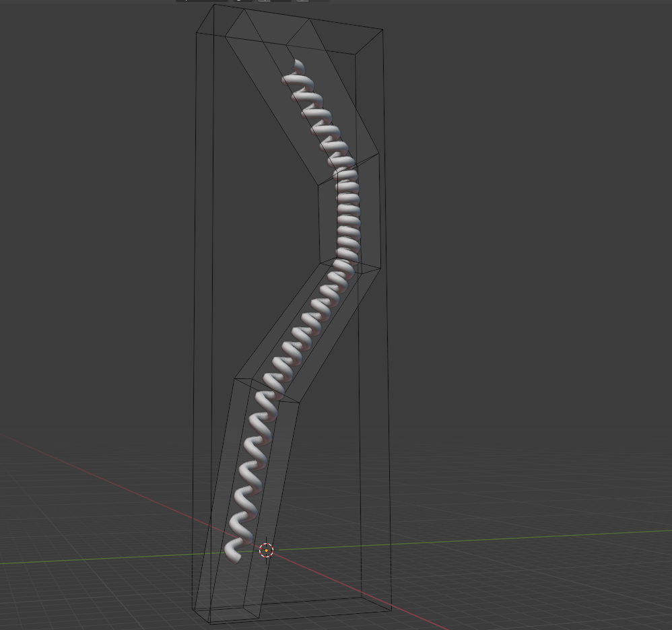Click the 3D cursor near the spiral base
The height and width of the screenshot is (630, 672).
[x=267, y=551]
